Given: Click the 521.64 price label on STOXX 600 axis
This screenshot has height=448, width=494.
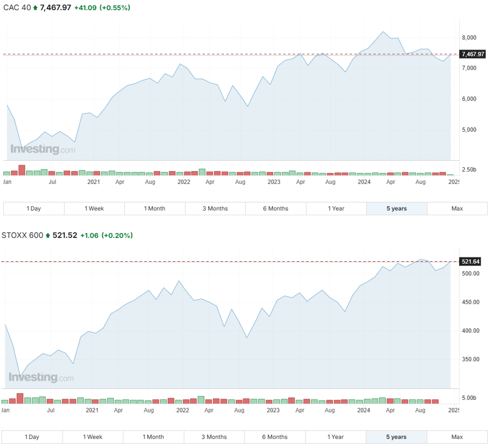Looking at the screenshot, I should coord(471,262).
